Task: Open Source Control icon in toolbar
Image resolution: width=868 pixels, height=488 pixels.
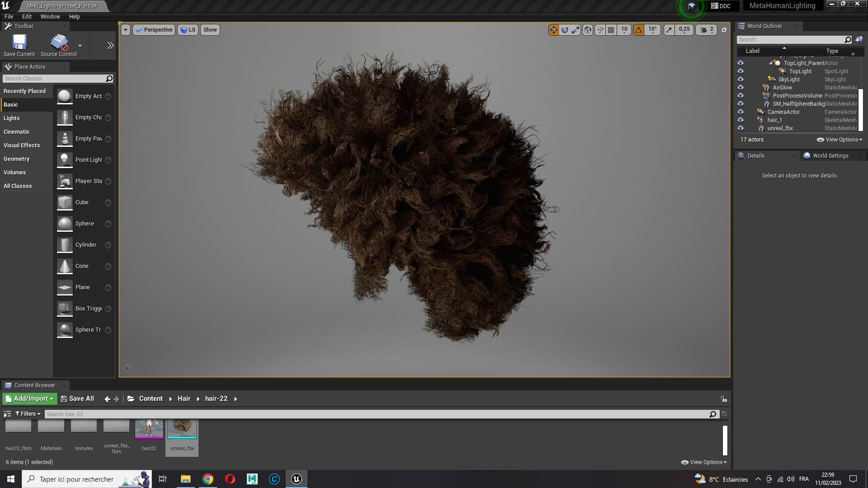Action: tap(59, 42)
